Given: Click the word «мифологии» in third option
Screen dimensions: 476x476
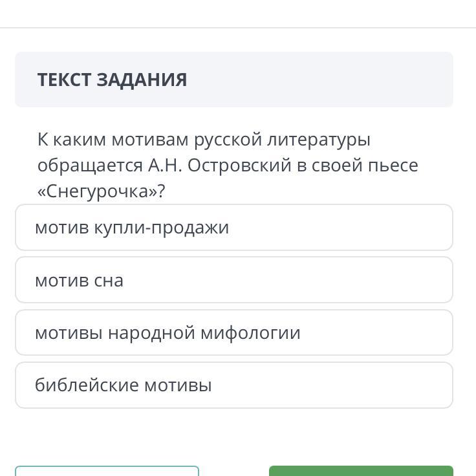Looking at the screenshot, I should coord(250,333).
